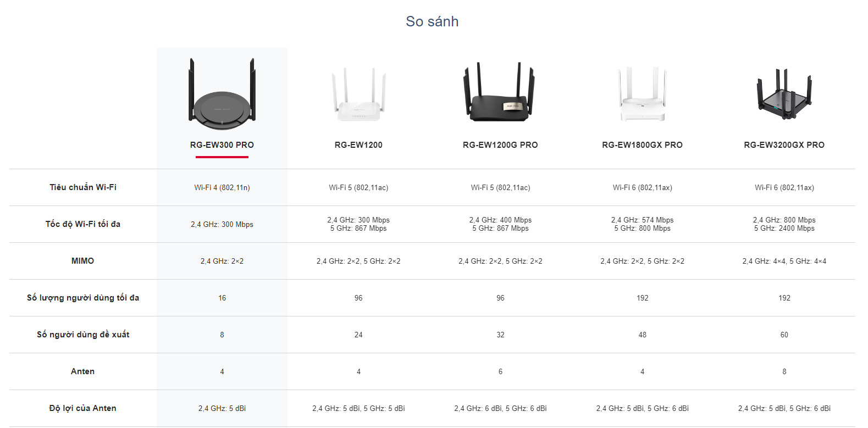The height and width of the screenshot is (428, 868).
Task: Click the Độ lợi của Anten label
Action: click(x=83, y=408)
